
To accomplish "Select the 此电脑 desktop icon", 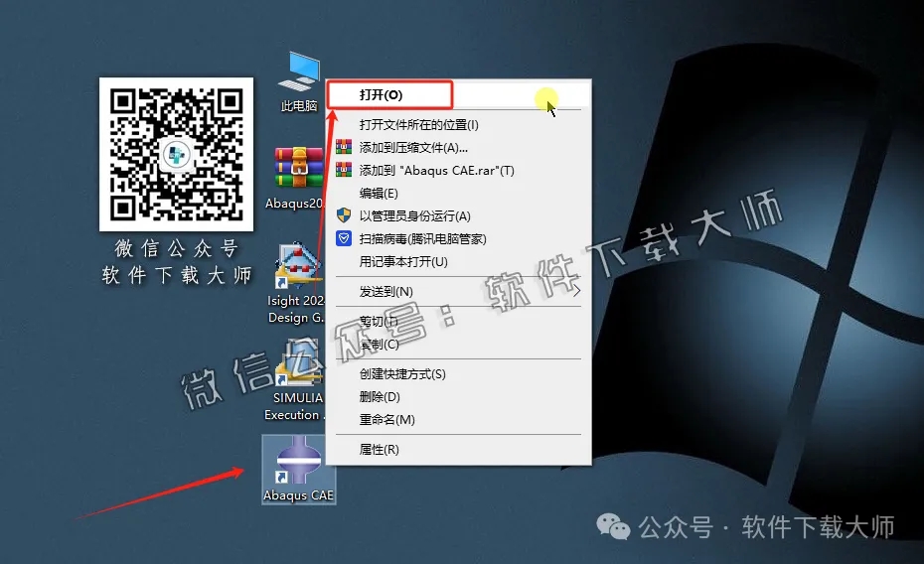I will [299, 81].
